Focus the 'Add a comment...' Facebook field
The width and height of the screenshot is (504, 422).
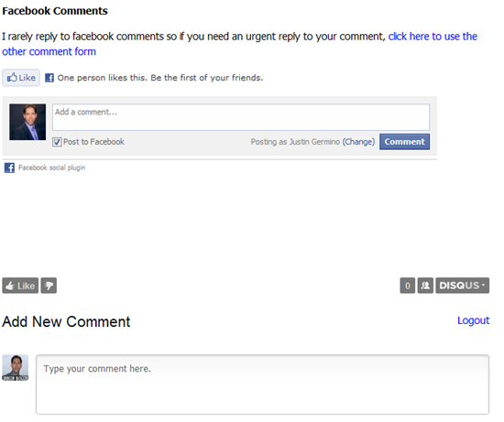click(241, 117)
